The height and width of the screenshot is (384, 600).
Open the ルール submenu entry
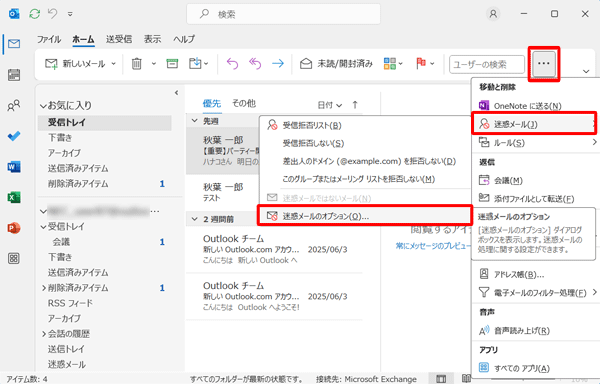536,143
